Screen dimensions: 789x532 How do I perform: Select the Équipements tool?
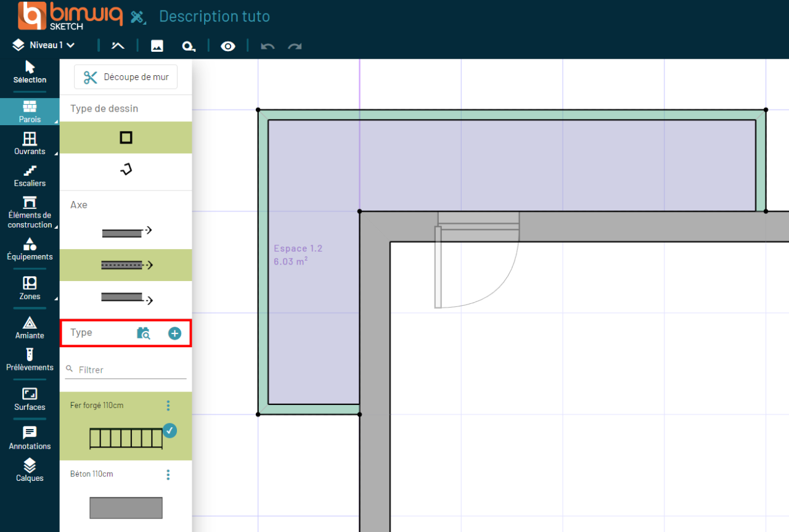click(30, 248)
